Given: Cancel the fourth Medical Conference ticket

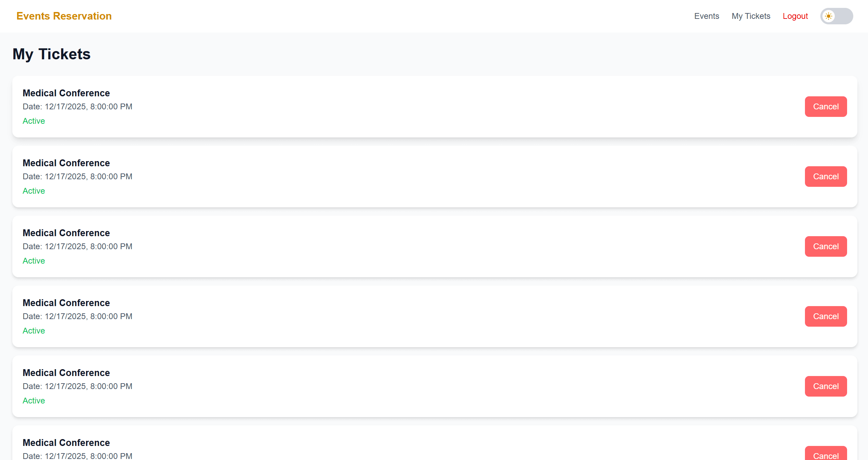Looking at the screenshot, I should 826,316.
